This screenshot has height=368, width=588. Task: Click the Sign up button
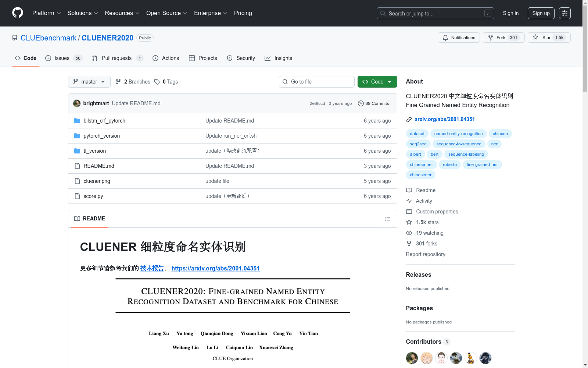pos(541,13)
